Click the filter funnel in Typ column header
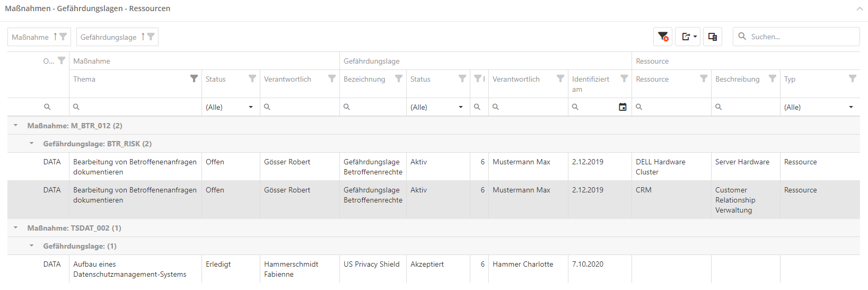The image size is (868, 290). 852,78
